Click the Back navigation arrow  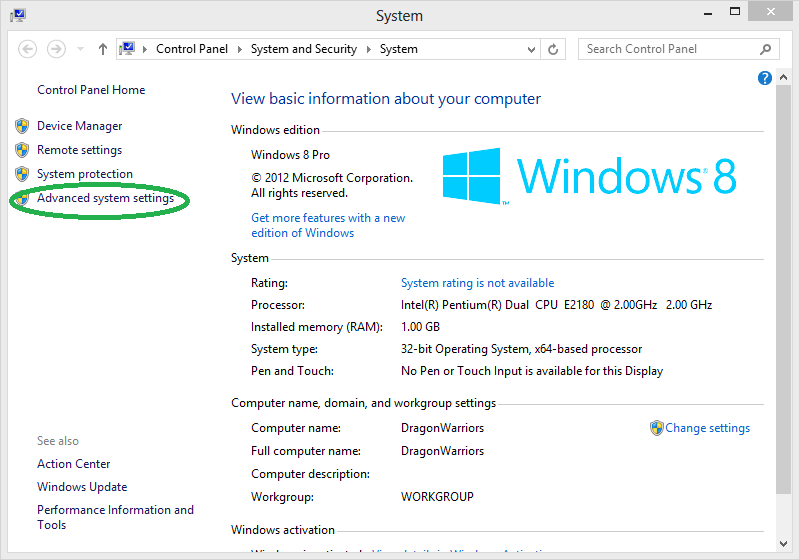(28, 49)
